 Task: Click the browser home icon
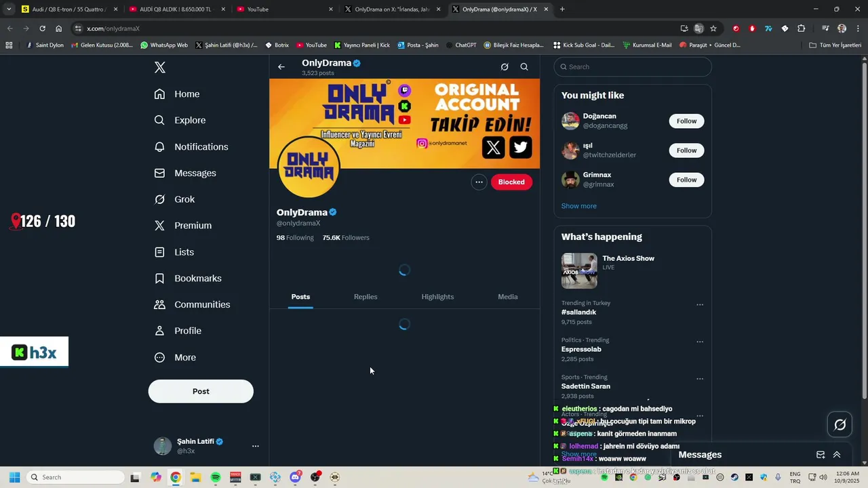58,28
